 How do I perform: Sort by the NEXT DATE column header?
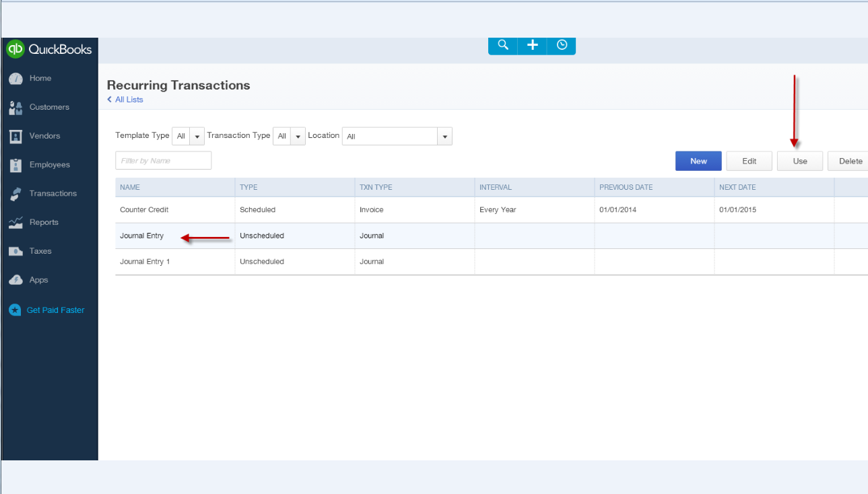click(x=737, y=187)
